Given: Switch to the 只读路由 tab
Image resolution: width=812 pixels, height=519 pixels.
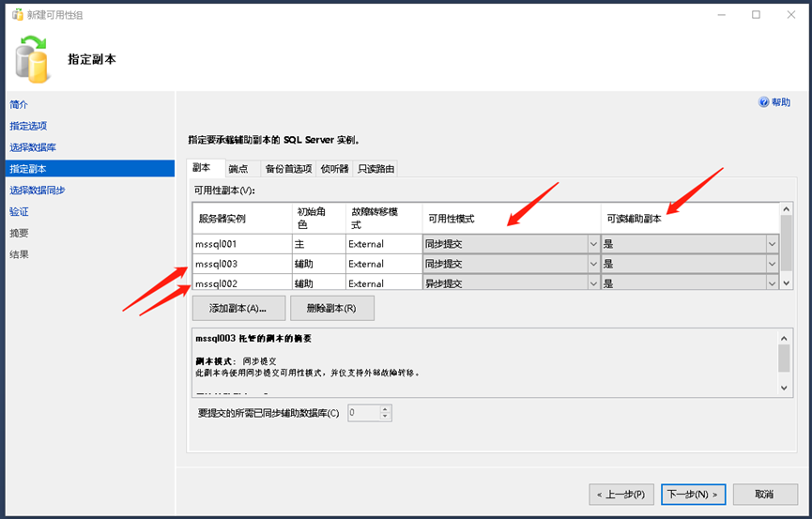Looking at the screenshot, I should click(x=375, y=169).
